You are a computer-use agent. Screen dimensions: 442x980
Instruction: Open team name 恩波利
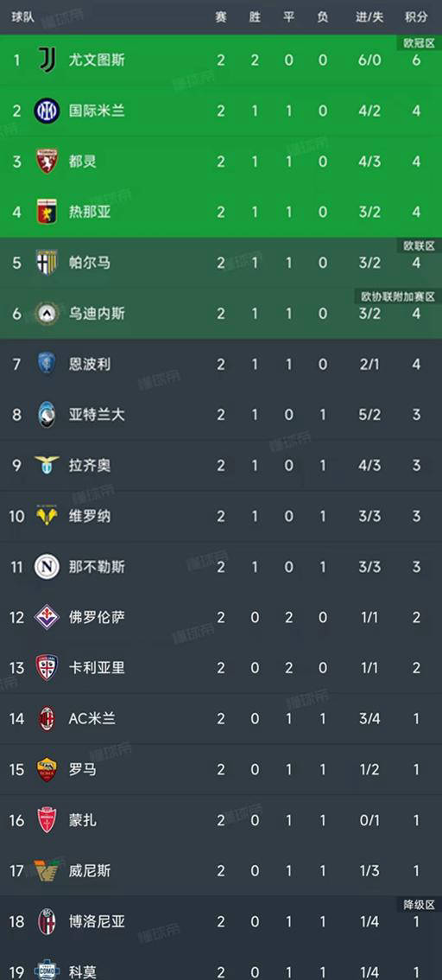coord(89,364)
